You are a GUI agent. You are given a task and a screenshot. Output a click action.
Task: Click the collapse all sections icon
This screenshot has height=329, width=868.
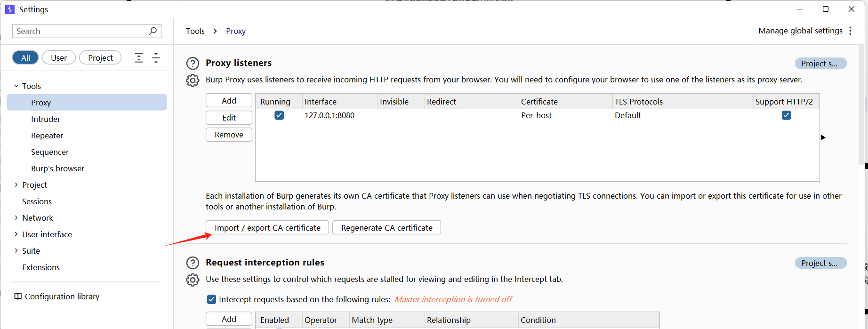[156, 58]
